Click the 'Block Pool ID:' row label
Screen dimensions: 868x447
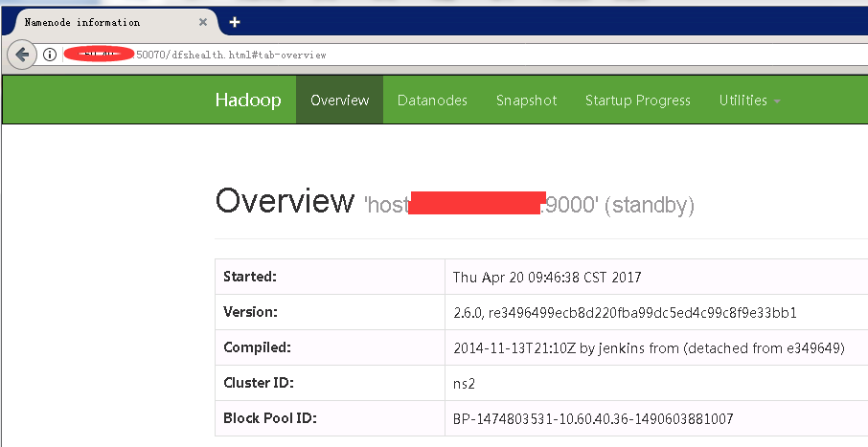coord(270,418)
